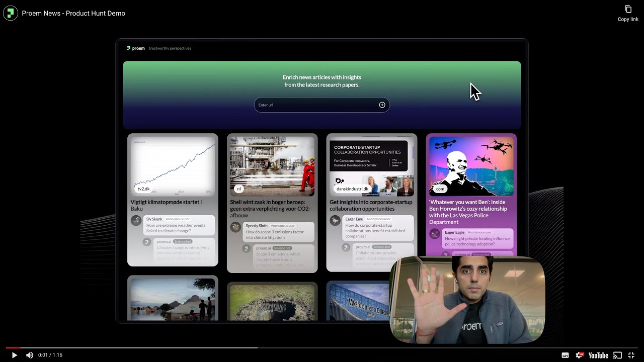This screenshot has height=362, width=644.
Task: Seek on the video progress bar
Action: click(x=322, y=347)
